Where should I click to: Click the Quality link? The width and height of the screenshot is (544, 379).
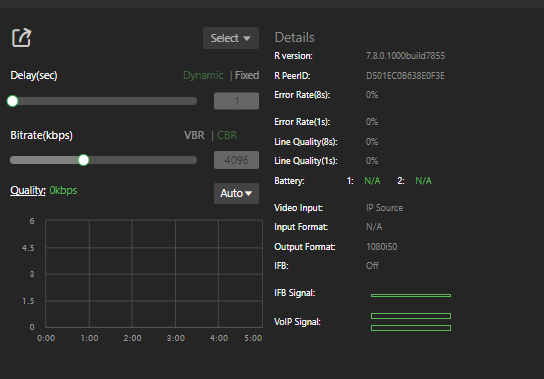(28, 190)
